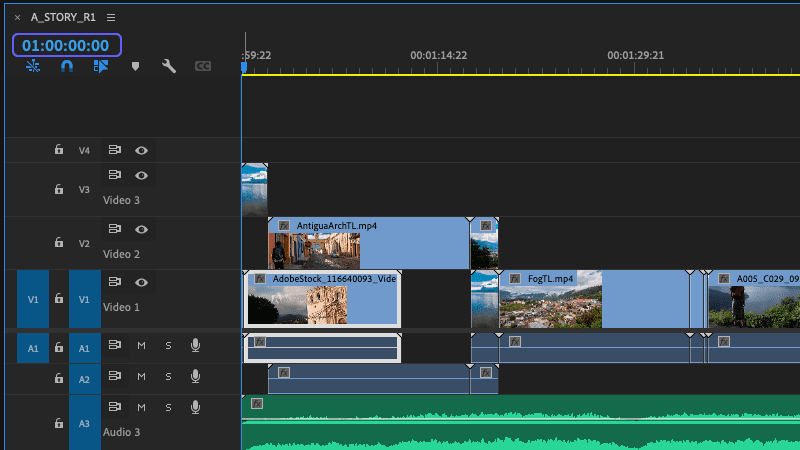
Task: Click time ruler at 00:01:14:22
Action: click(438, 55)
